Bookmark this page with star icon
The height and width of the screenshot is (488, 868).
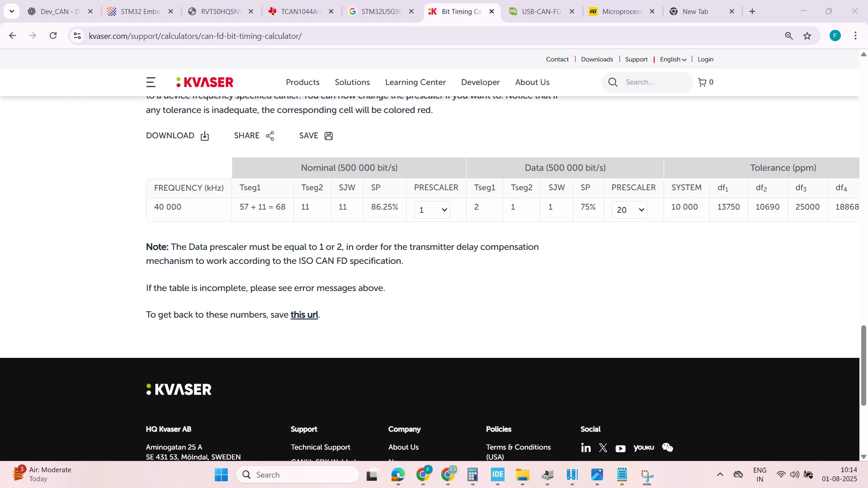click(807, 36)
